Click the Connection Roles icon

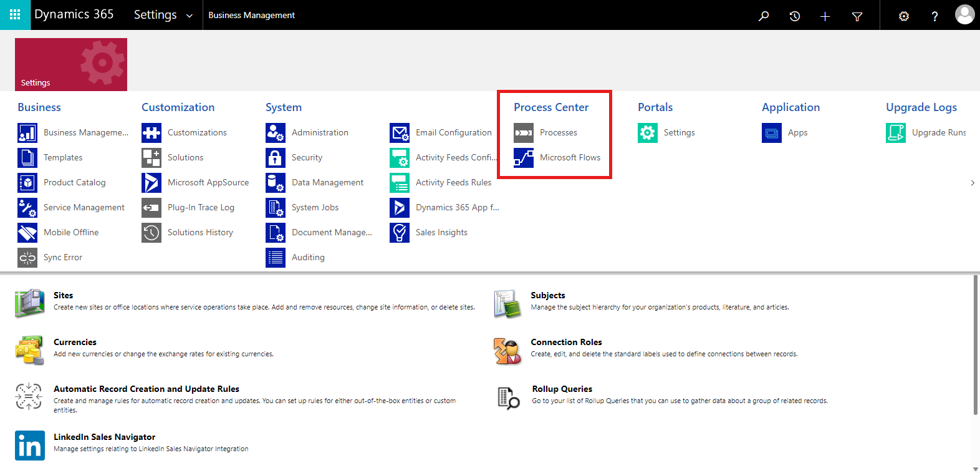coord(507,351)
